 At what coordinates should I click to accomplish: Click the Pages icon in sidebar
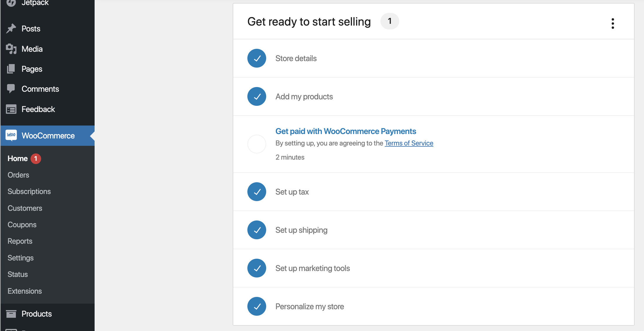pyautogui.click(x=11, y=69)
